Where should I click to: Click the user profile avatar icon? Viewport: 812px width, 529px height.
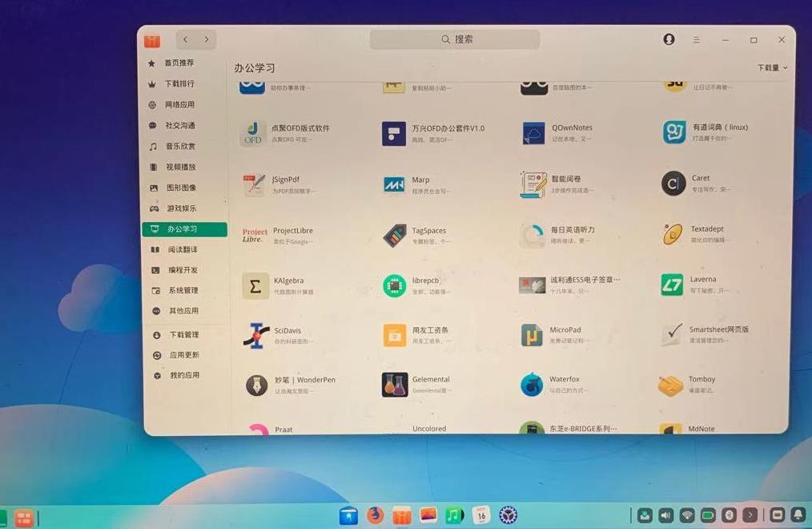(669, 38)
